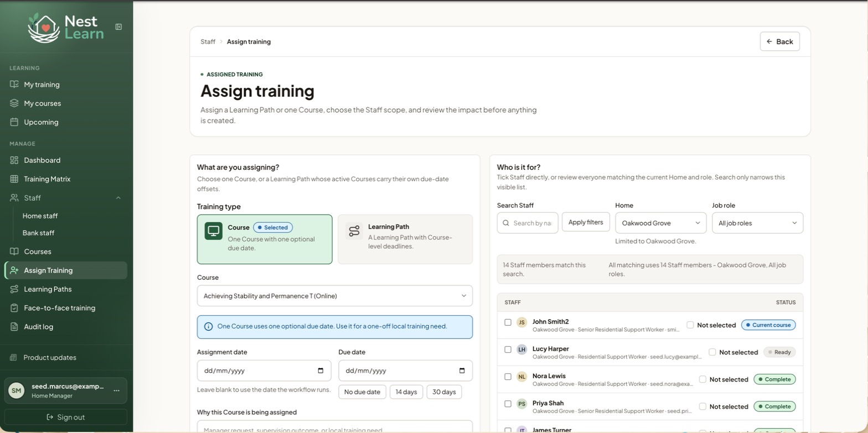The height and width of the screenshot is (433, 868).
Task: Open the Home dropdown showing Oakwood Grove
Action: click(661, 223)
